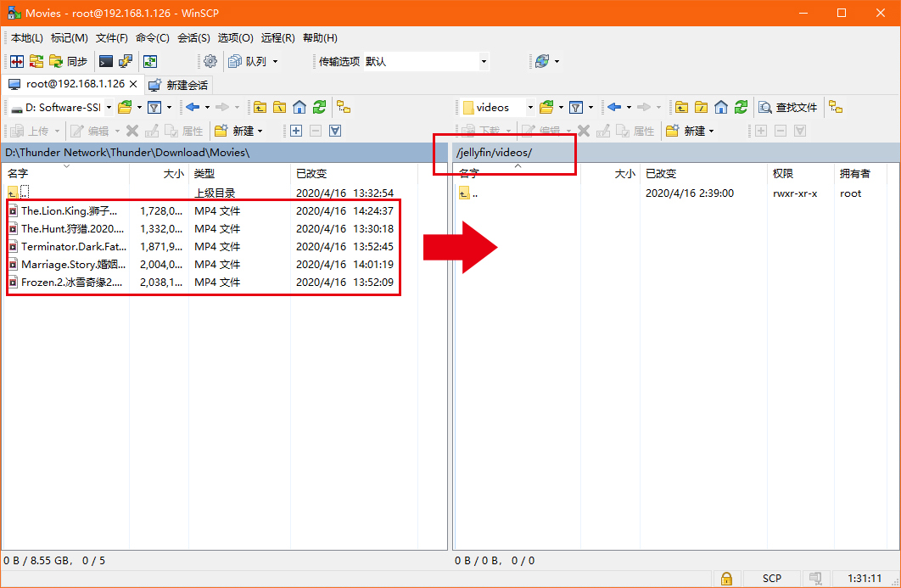Click the Compare Directories toolbar icon

pos(17,61)
